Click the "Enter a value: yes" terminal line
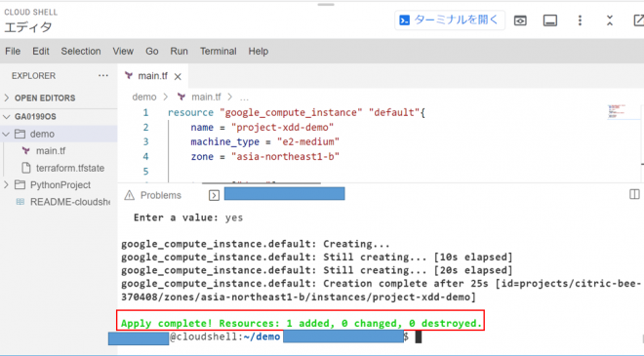The image size is (644, 356). (188, 218)
